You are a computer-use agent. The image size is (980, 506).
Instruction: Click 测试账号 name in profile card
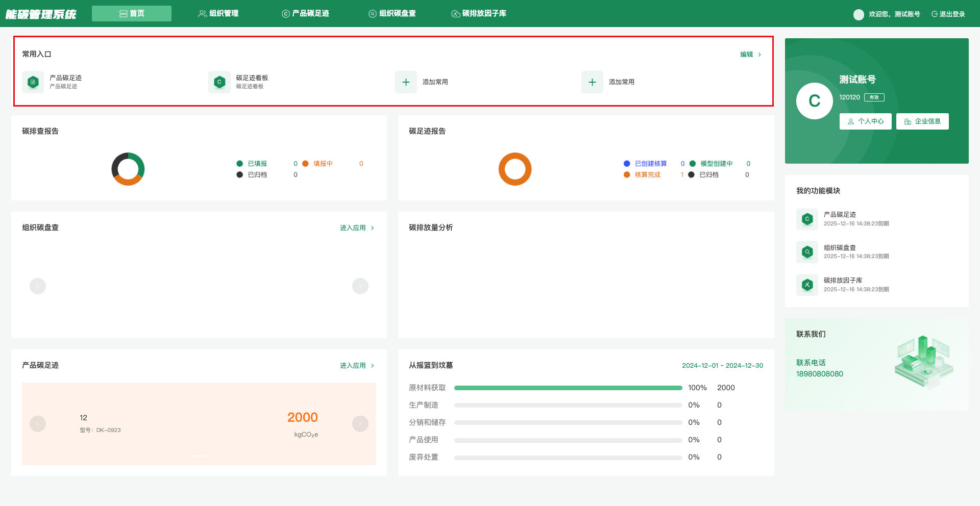[857, 80]
